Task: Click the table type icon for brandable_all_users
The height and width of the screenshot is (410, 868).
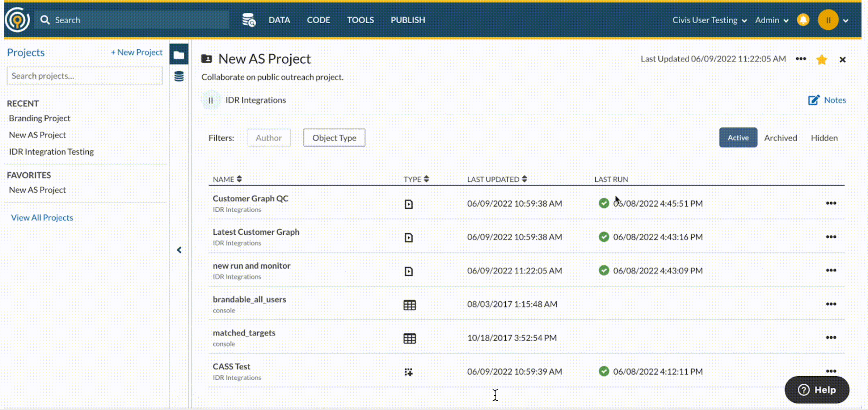Action: (x=409, y=305)
